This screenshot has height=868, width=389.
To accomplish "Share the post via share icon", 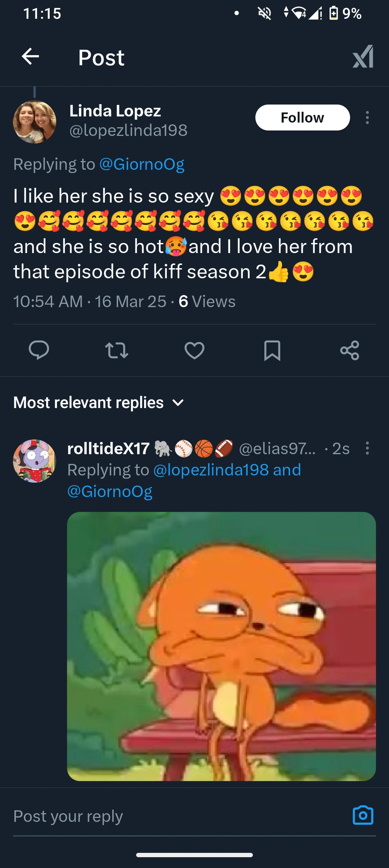I will click(x=350, y=350).
